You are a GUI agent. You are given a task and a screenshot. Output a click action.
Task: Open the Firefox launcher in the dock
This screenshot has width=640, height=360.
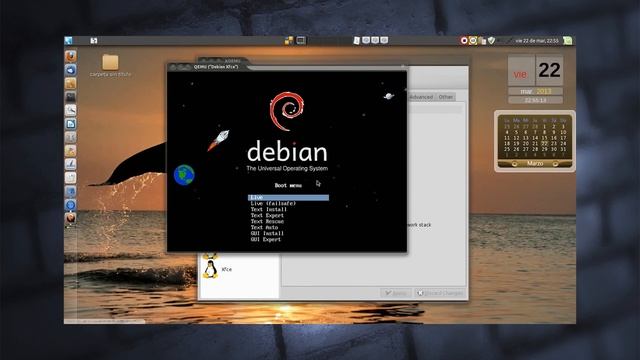tap(71, 56)
